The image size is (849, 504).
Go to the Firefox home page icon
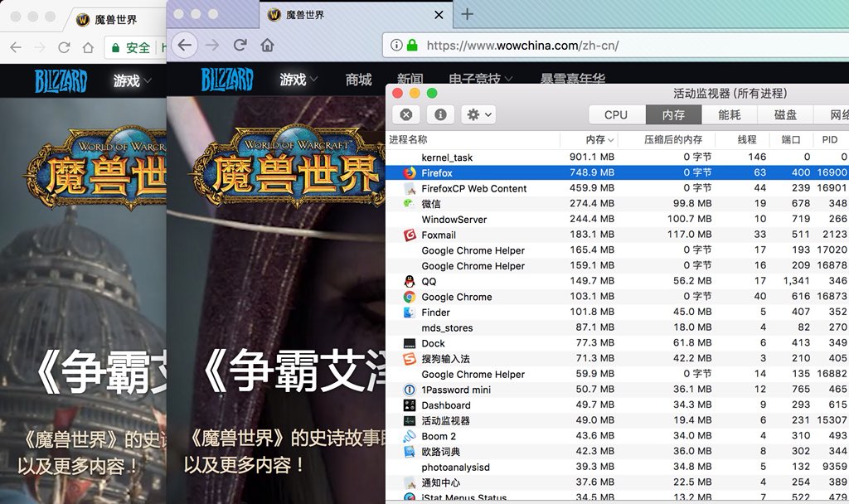267,45
